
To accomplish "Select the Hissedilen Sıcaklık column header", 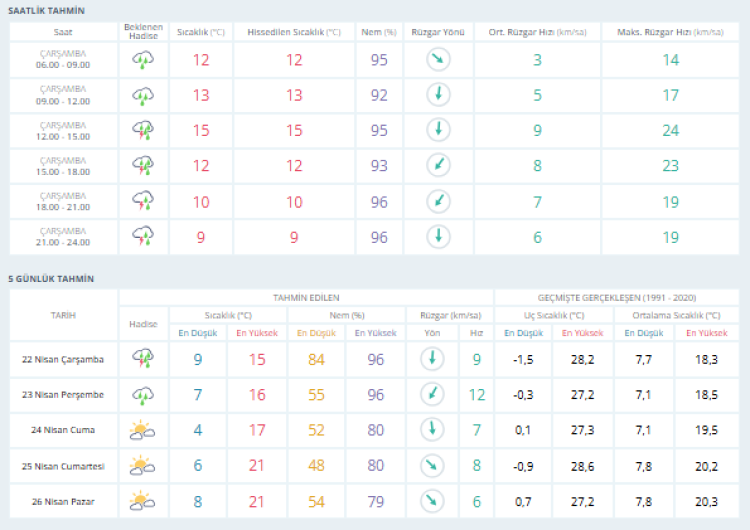I will [294, 32].
